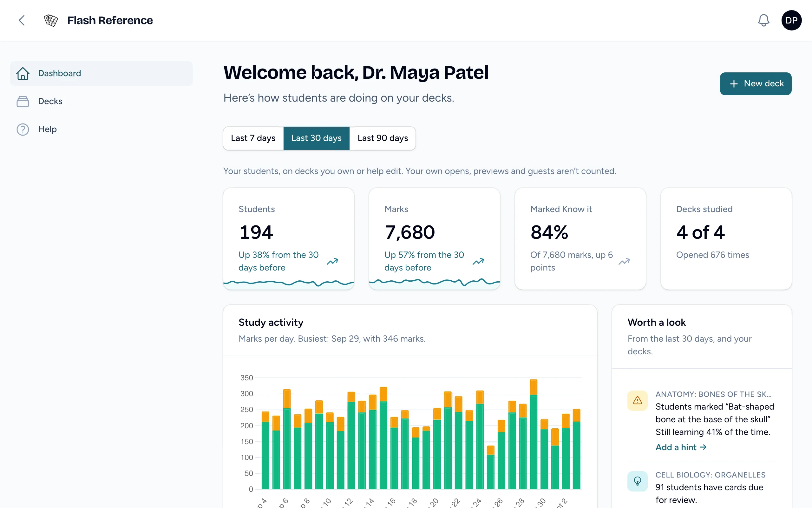Viewport: 812px width, 508px height.
Task: Open Help in the sidebar
Action: (101, 129)
